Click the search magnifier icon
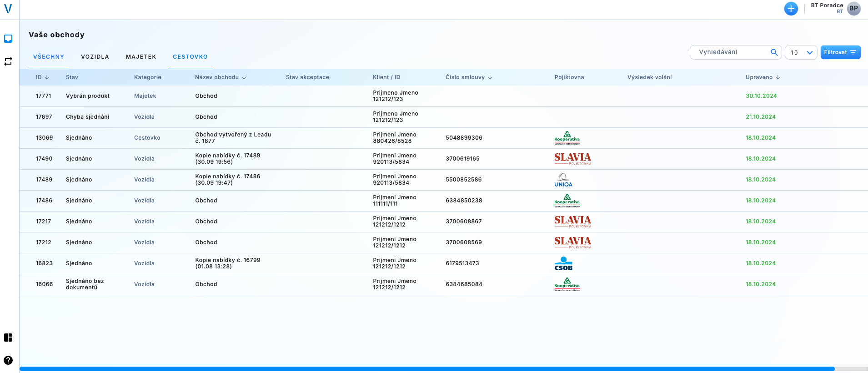 [x=774, y=52]
